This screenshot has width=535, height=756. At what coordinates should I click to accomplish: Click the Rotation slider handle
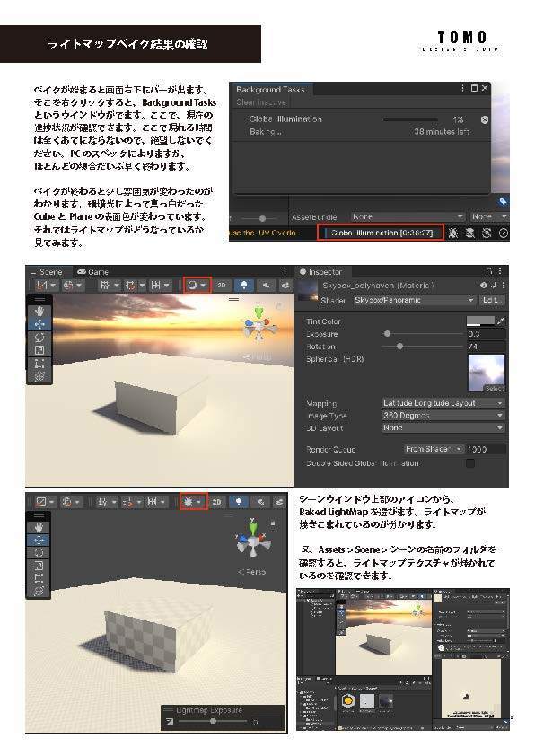pos(399,347)
